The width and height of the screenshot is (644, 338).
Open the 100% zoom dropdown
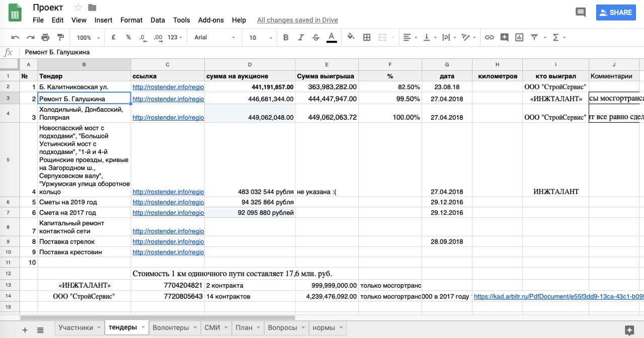click(88, 38)
